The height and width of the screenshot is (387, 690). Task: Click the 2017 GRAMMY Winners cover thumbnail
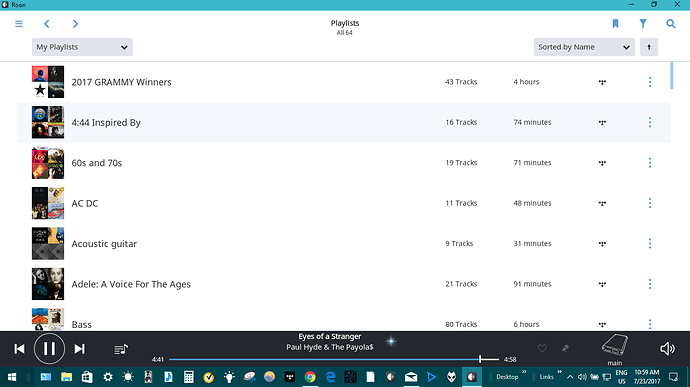coord(48,82)
